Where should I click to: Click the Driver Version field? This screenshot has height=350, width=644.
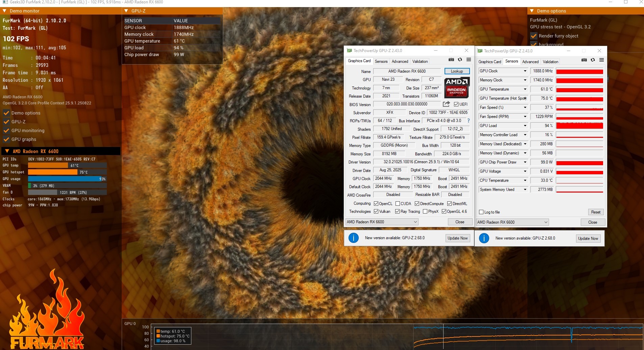pyautogui.click(x=421, y=162)
